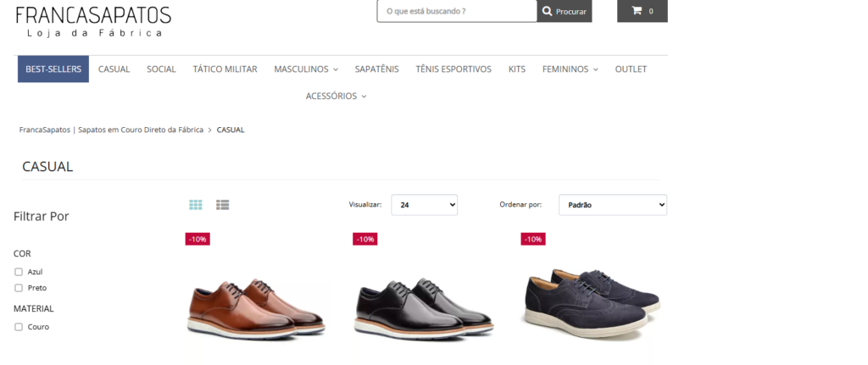Open the shopping cart icon
This screenshot has height=365, width=868.
tap(637, 10)
